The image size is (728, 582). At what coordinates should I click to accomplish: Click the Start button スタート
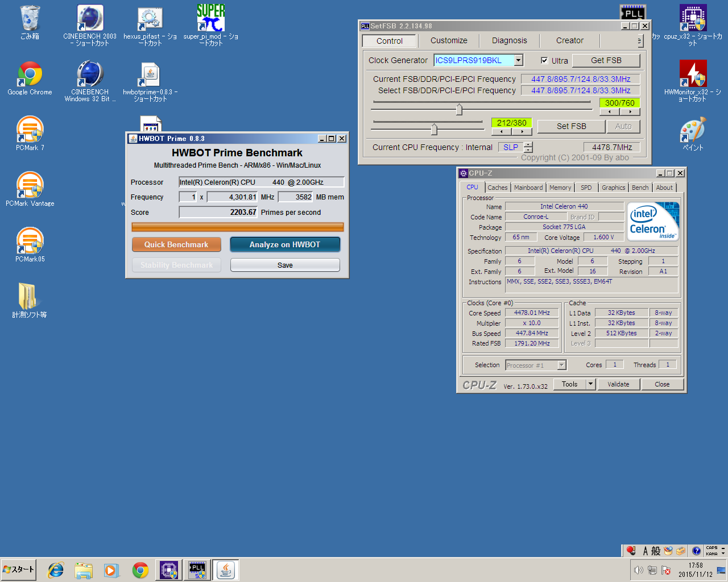pos(19,569)
